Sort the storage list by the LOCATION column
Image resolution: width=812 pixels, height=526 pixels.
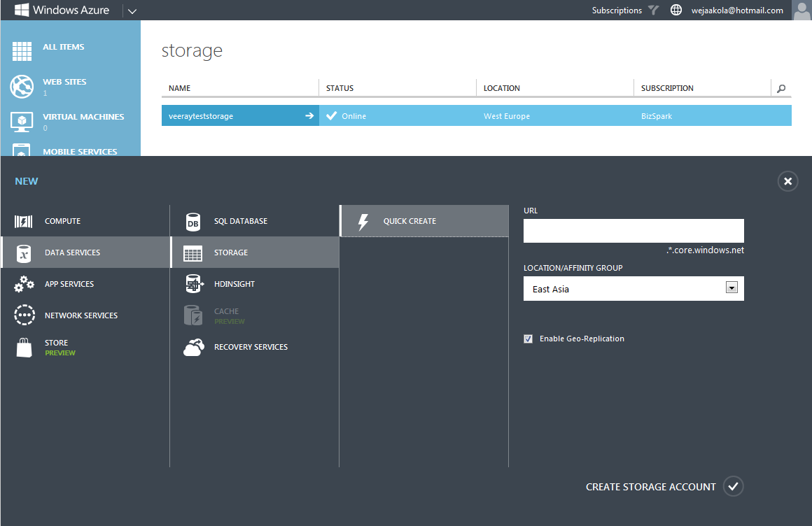pyautogui.click(x=502, y=88)
